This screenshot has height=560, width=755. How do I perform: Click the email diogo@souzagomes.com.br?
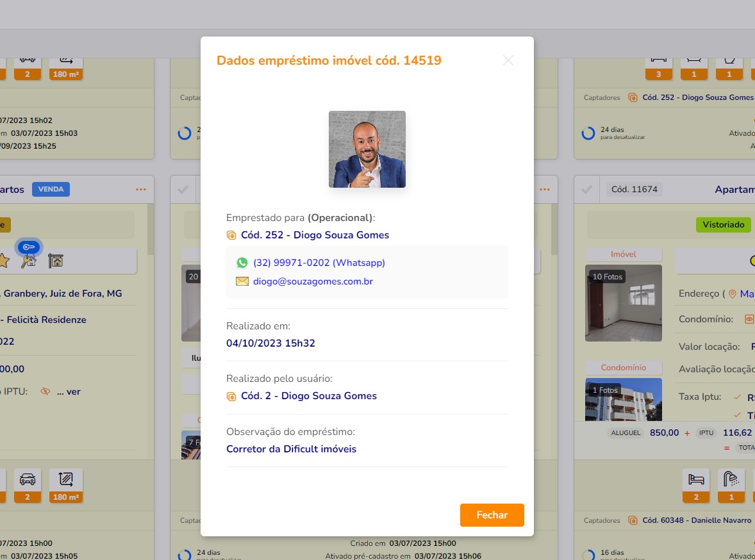click(x=313, y=281)
